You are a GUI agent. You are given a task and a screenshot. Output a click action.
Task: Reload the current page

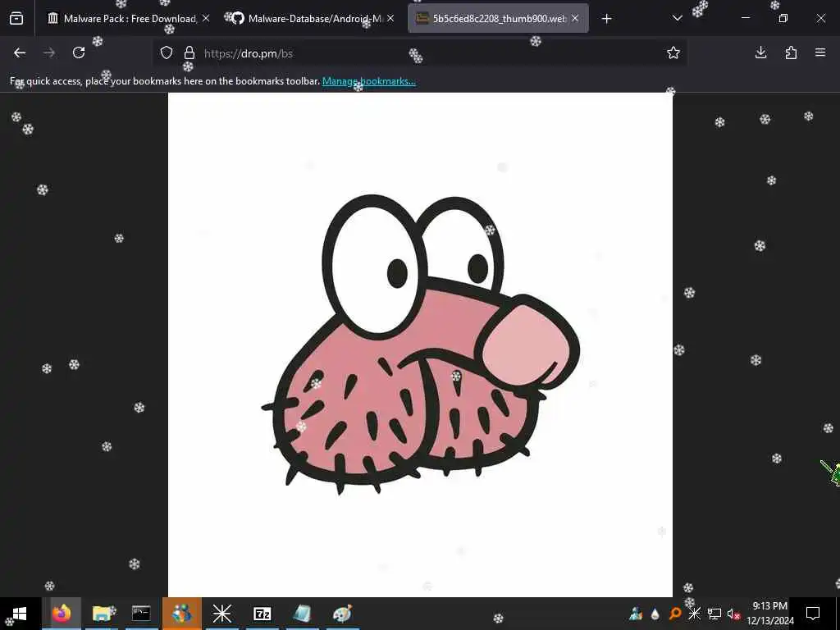tap(79, 52)
